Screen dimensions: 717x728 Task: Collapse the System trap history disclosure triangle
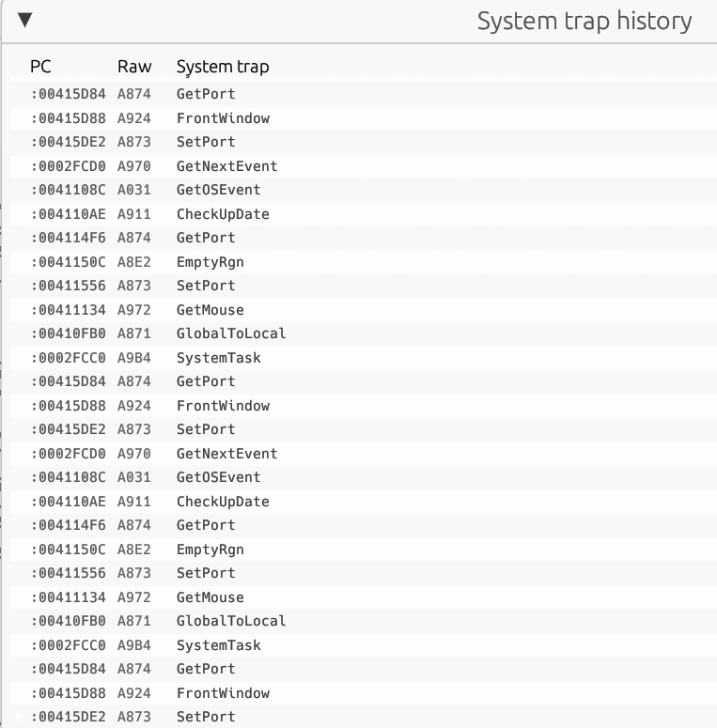pyautogui.click(x=25, y=20)
